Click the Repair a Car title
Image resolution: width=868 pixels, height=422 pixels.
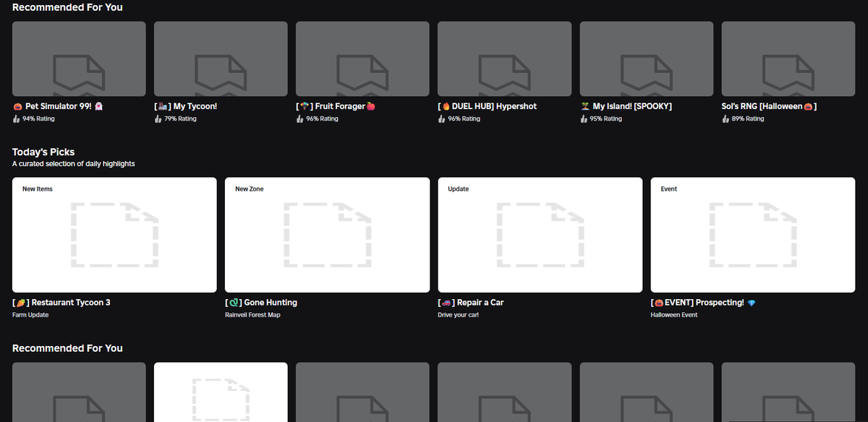[471, 303]
